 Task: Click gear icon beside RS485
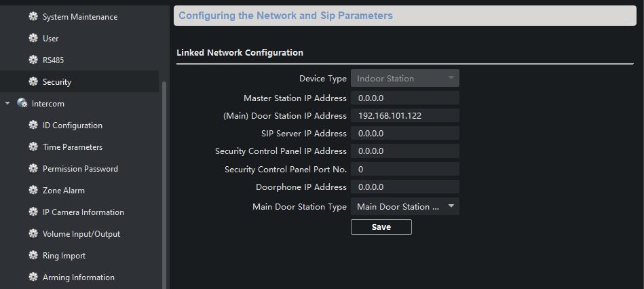33,60
